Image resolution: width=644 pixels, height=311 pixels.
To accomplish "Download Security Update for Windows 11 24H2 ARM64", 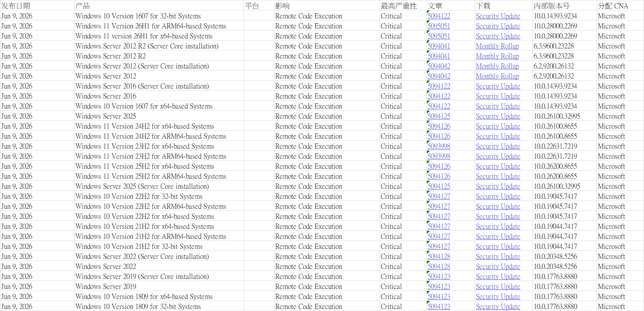I will tap(498, 136).
